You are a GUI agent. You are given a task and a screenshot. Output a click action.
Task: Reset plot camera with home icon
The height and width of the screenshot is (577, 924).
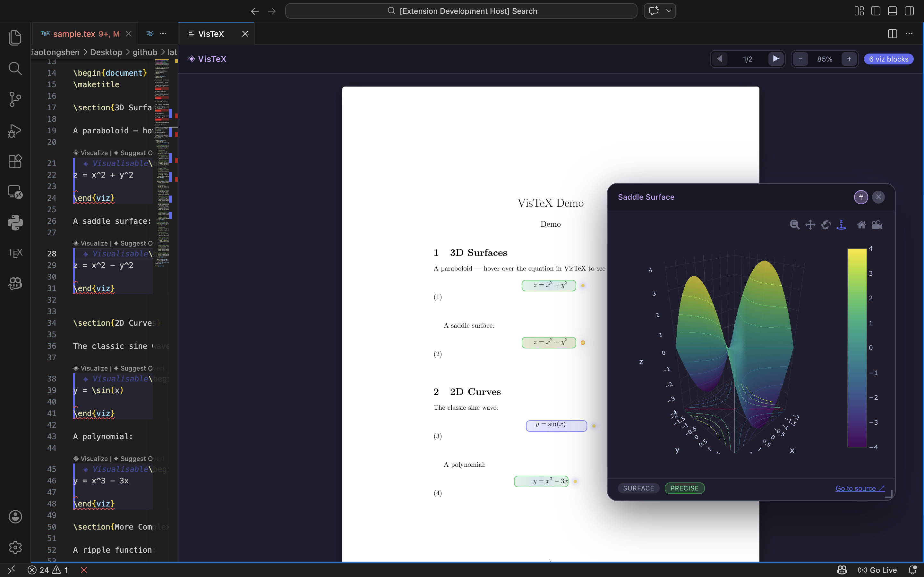coord(861,225)
